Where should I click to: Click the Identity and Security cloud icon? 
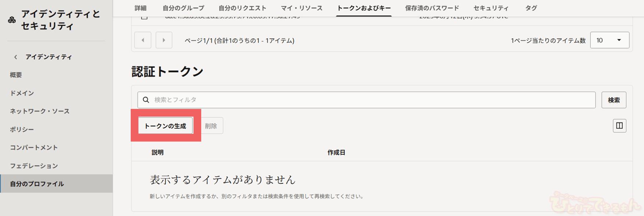pos(12,20)
